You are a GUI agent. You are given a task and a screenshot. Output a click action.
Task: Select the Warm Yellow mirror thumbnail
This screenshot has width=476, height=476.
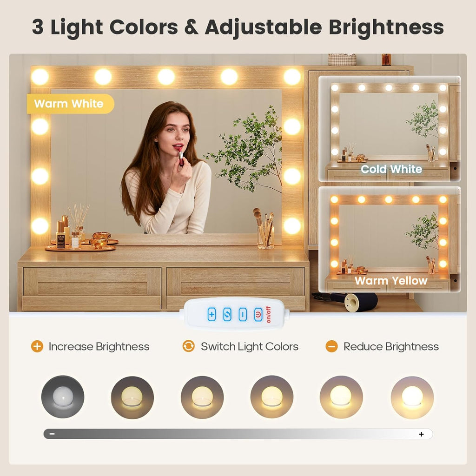(390, 239)
